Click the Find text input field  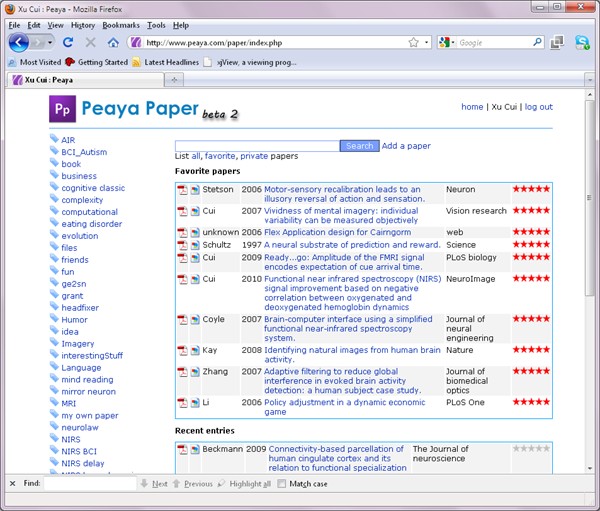(90, 484)
